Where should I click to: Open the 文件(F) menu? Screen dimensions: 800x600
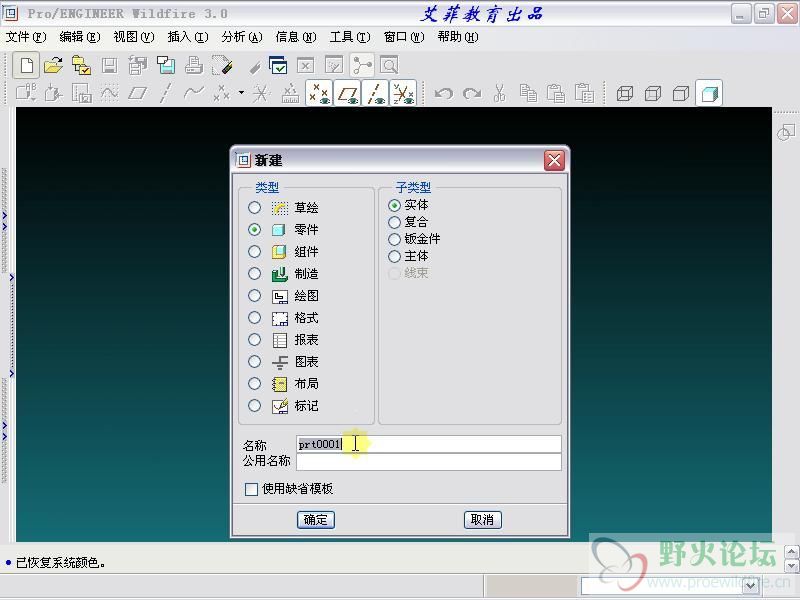pyautogui.click(x=26, y=37)
